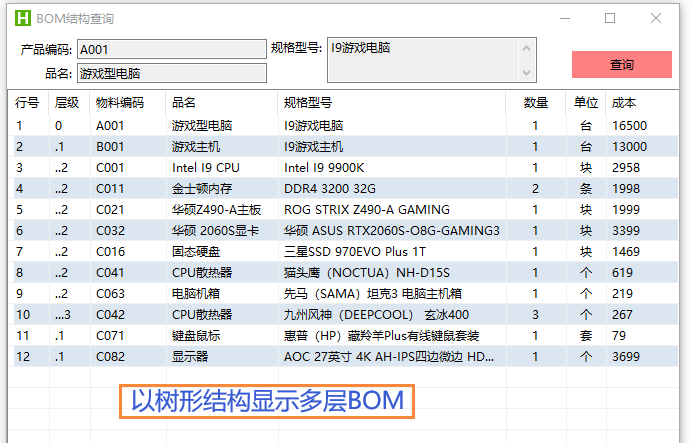690x443 pixels.
Task: Click the 产品编码 input field containing A001
Action: pyautogui.click(x=172, y=49)
